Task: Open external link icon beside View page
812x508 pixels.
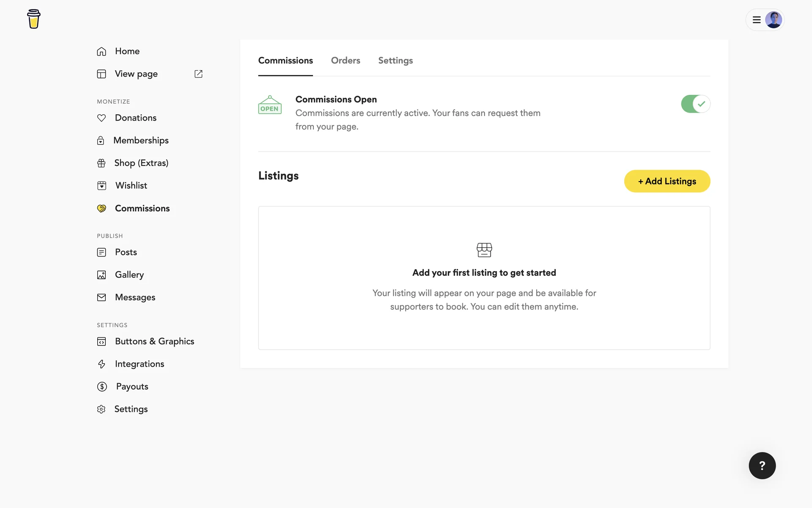Action: [198, 74]
